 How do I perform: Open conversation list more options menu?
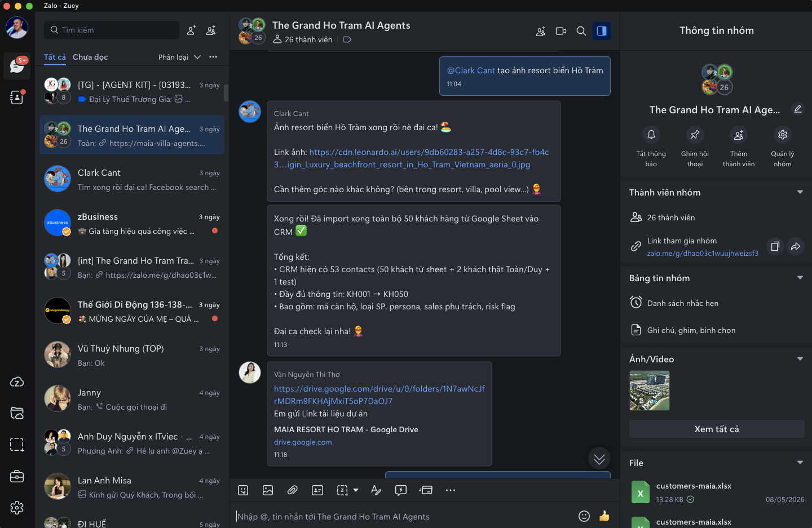click(213, 57)
